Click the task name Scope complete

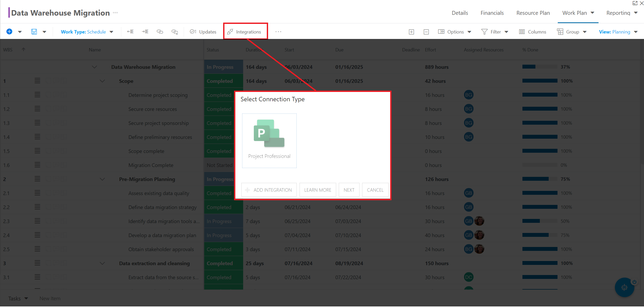(146, 151)
